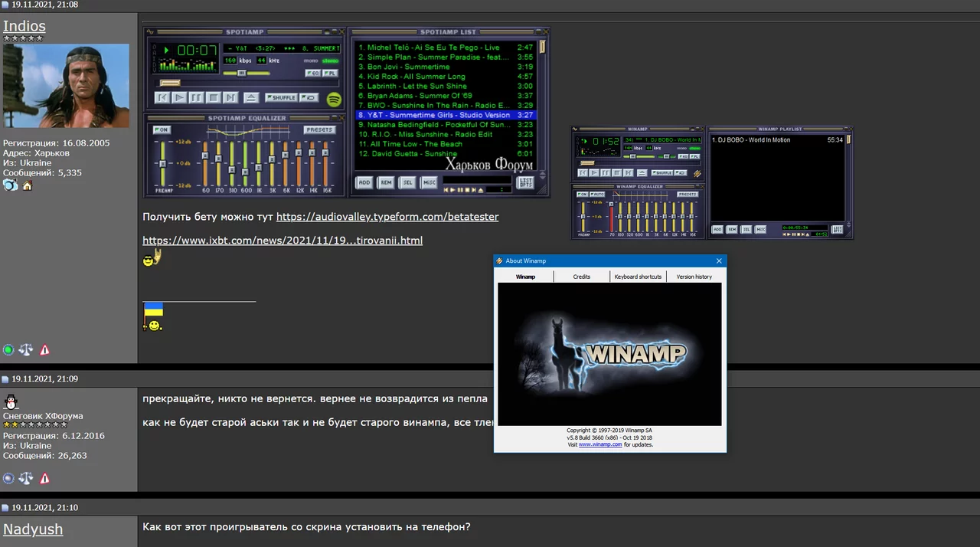
Task: Click Spotiamp stop button
Action: [214, 97]
